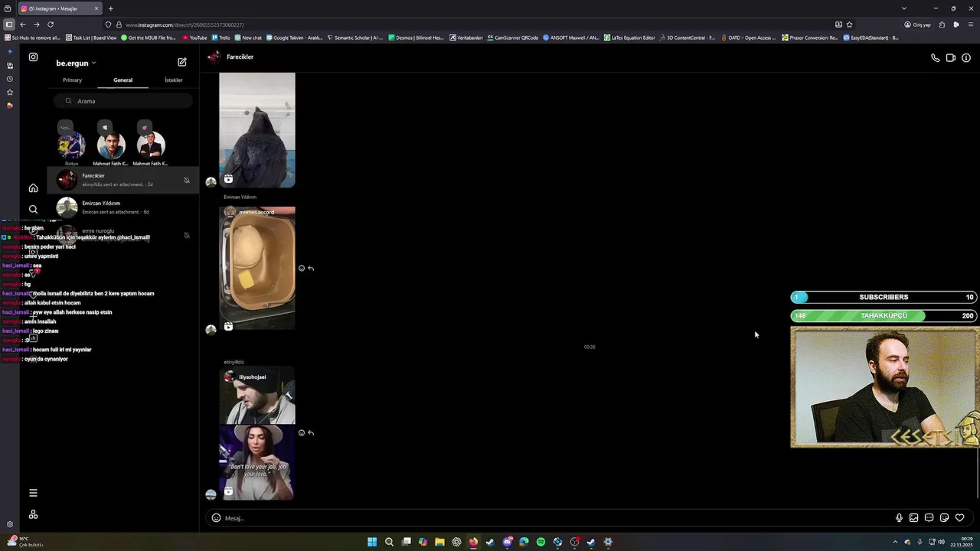
Task: Open Discord from the taskbar
Action: (507, 542)
